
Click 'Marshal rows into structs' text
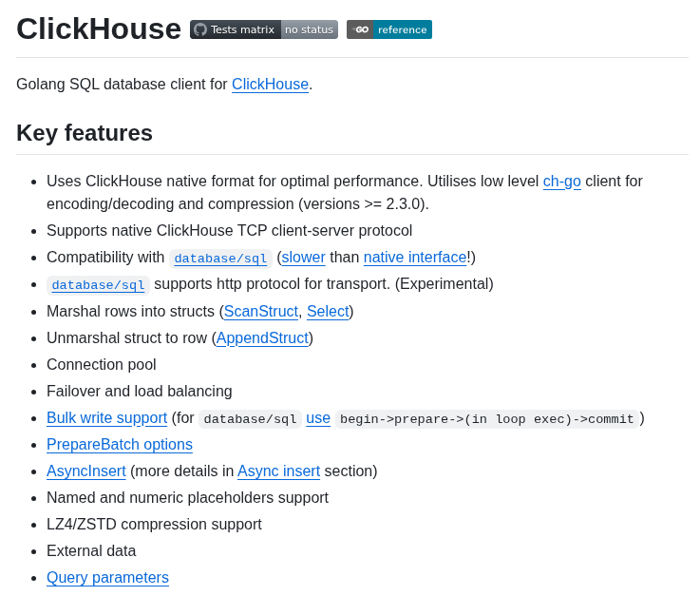coord(130,312)
